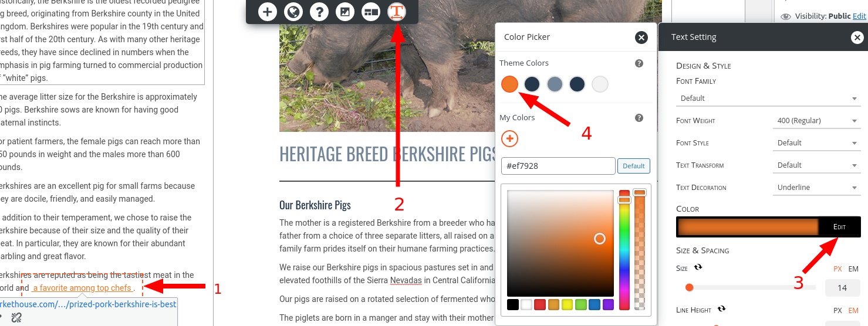Pick the orange theme color swatch
The height and width of the screenshot is (326, 868).
tap(509, 84)
